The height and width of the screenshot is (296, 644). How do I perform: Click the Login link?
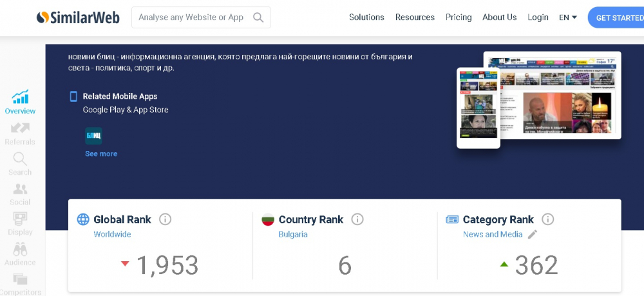coord(538,17)
